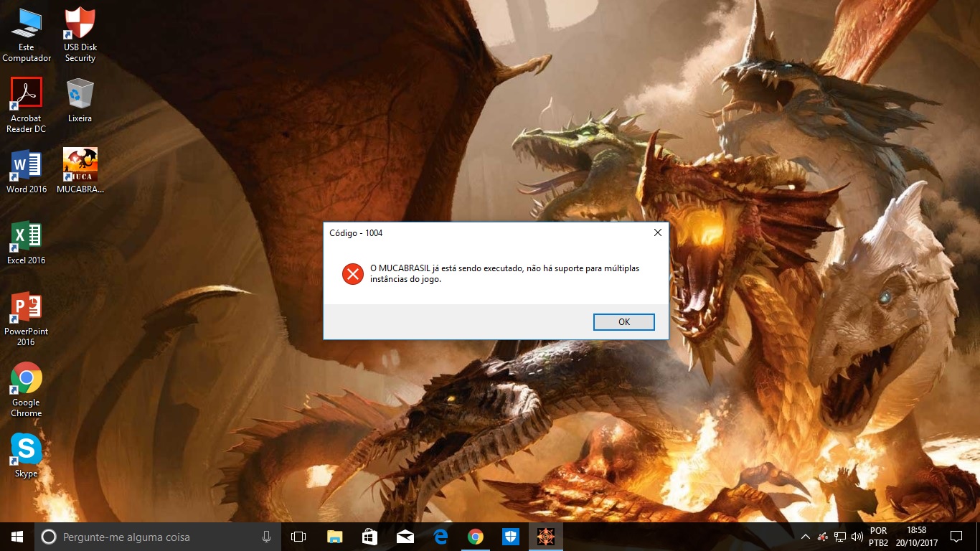The image size is (980, 551).
Task: Select Excel 2016 desktop shortcut
Action: coord(27,237)
